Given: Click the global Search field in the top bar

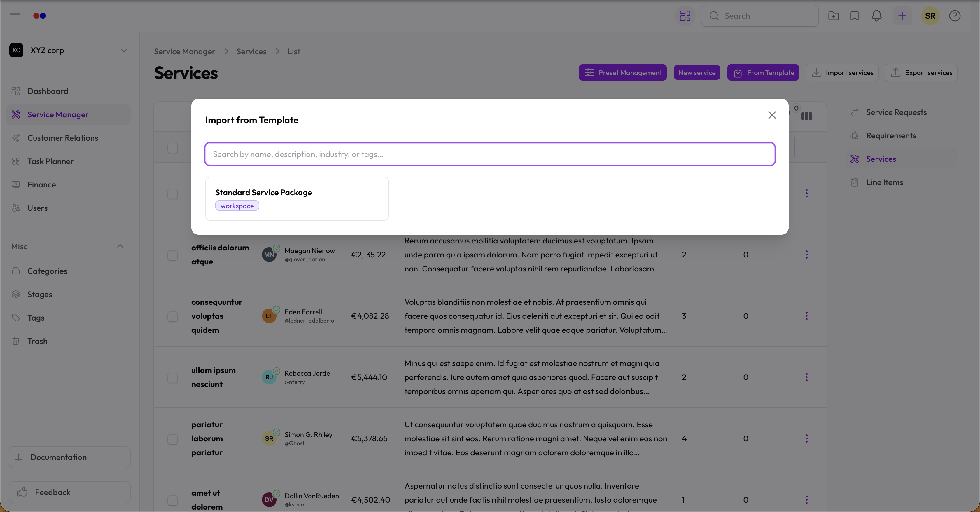Looking at the screenshot, I should pyautogui.click(x=759, y=16).
